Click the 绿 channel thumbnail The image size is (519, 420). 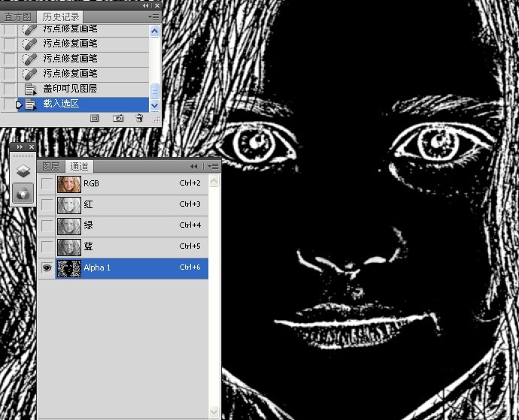tap(69, 226)
